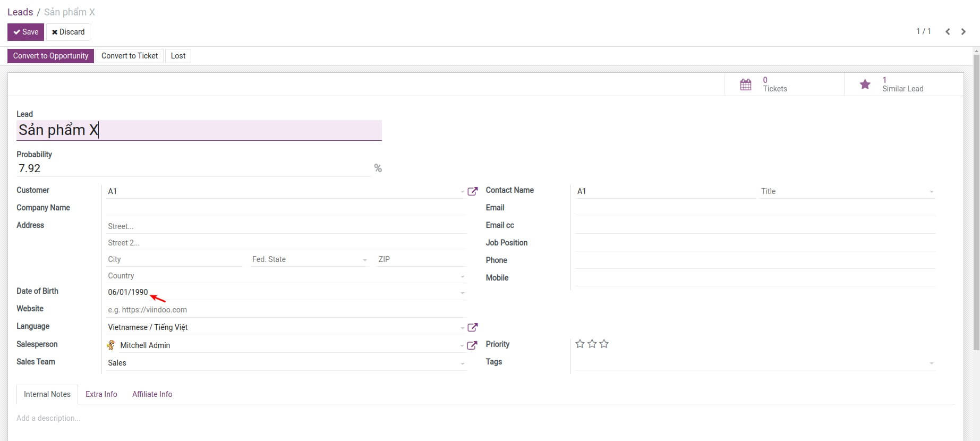The height and width of the screenshot is (441, 980).
Task: Click Mitchell Admin avatar icon
Action: coord(111,345)
